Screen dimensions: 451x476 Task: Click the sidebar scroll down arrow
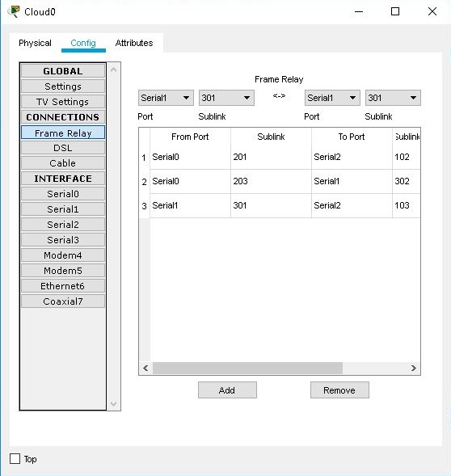pyautogui.click(x=114, y=403)
